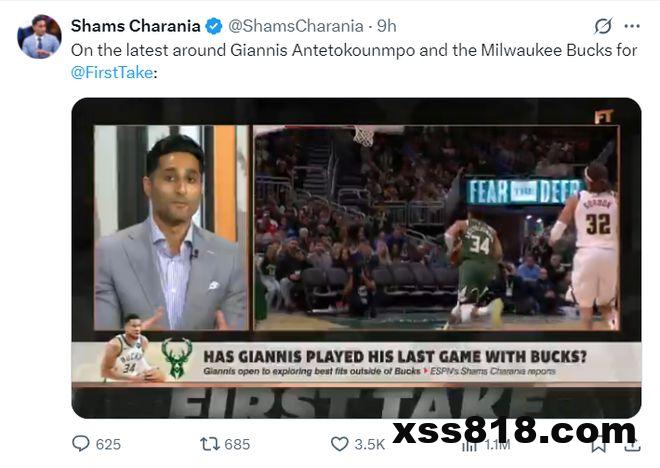This screenshot has height=468, width=660.
Task: Open the 9h timestamp permalink
Action: [387, 26]
